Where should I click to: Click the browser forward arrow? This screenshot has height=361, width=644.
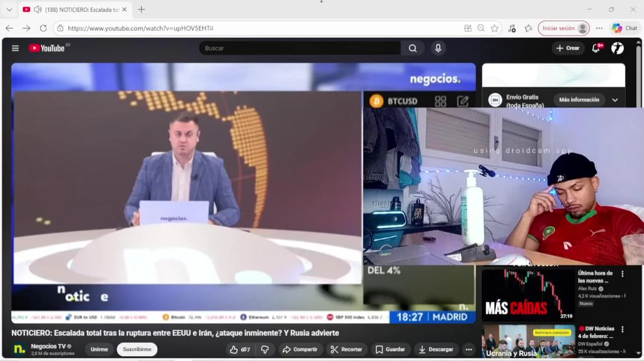[26, 28]
